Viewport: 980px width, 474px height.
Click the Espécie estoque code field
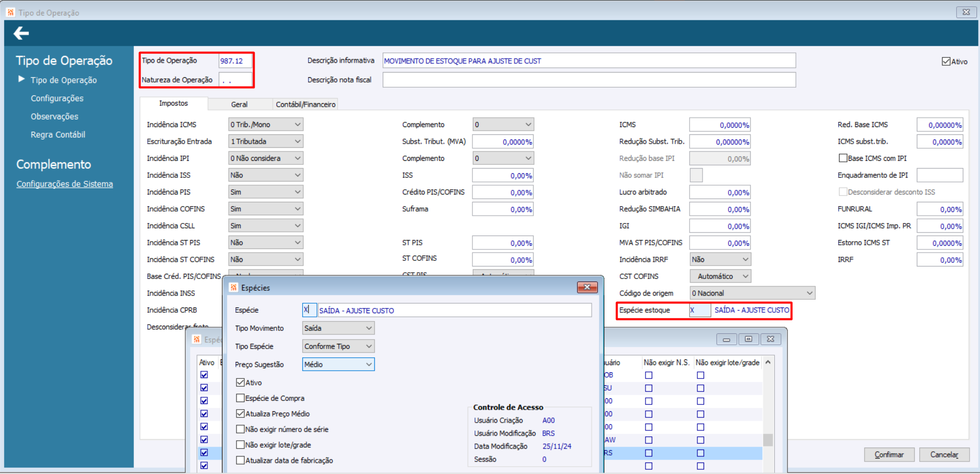coord(700,310)
